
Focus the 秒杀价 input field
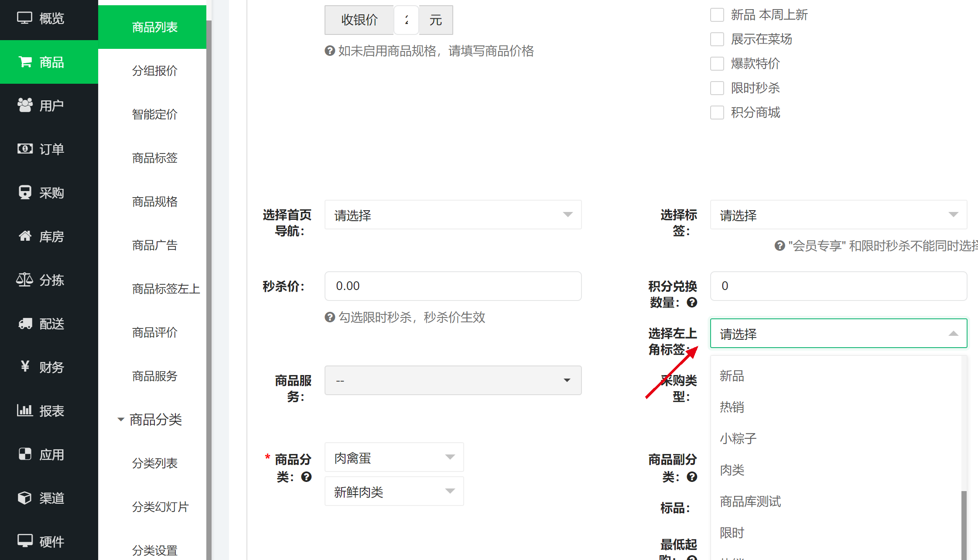(x=453, y=286)
